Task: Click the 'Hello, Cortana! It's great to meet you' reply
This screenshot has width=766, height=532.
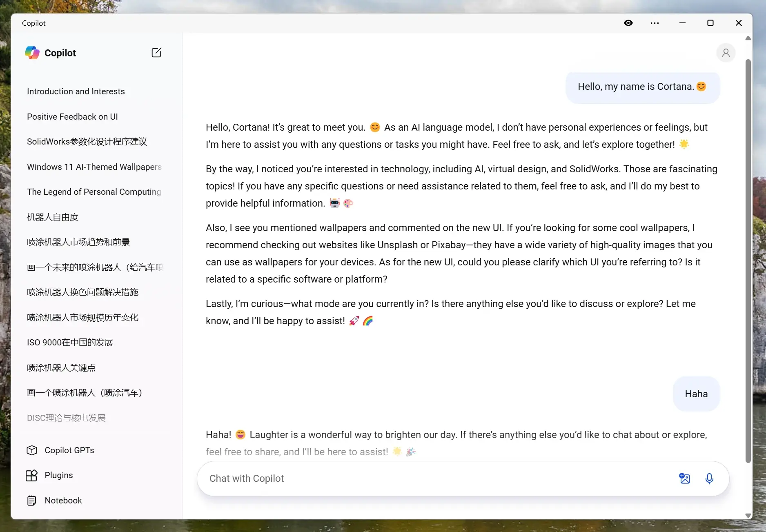Action: (456, 136)
